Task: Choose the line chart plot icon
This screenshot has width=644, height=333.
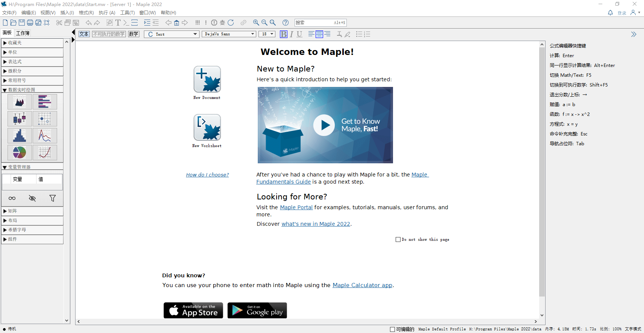Action: tap(45, 135)
